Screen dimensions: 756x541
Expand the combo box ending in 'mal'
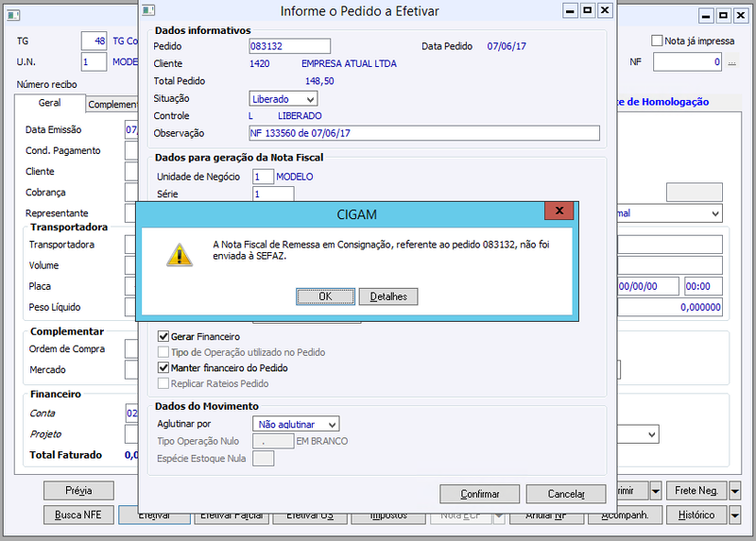pyautogui.click(x=715, y=213)
